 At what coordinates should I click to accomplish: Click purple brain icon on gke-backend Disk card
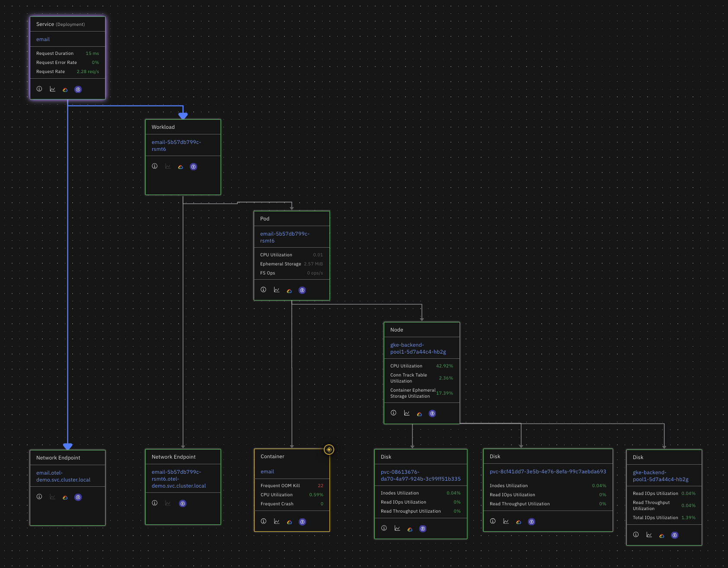pos(675,536)
